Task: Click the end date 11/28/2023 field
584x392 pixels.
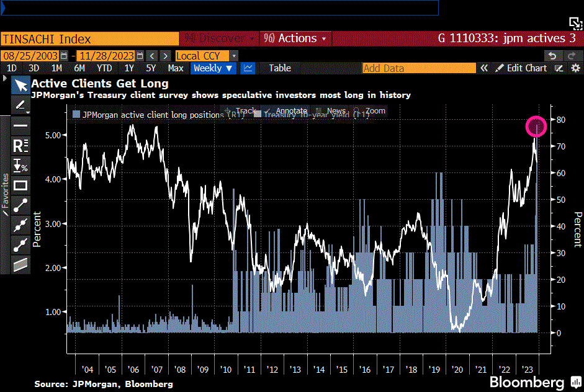Action: point(107,56)
